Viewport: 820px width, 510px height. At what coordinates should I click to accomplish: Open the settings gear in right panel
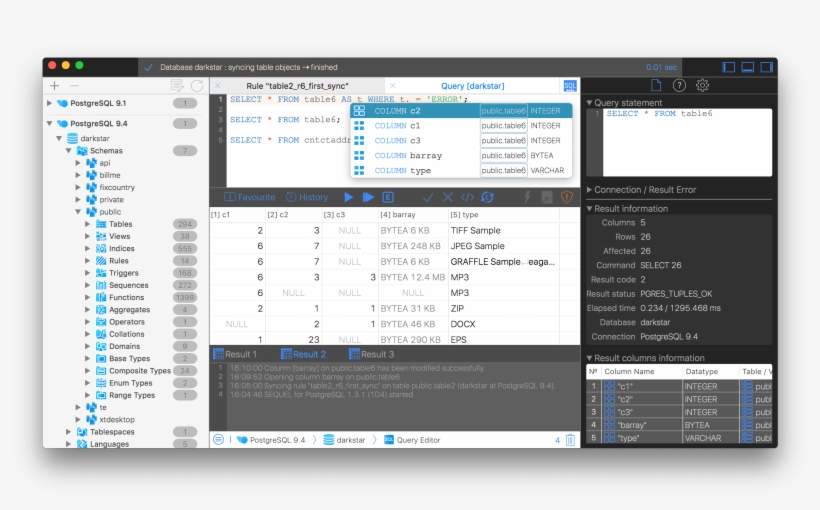tap(703, 86)
